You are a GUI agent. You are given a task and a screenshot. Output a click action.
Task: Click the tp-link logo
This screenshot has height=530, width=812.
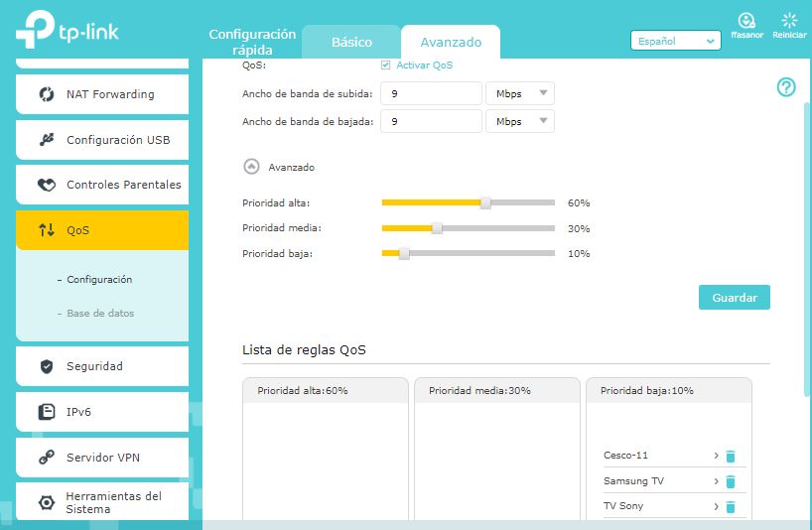(x=68, y=30)
